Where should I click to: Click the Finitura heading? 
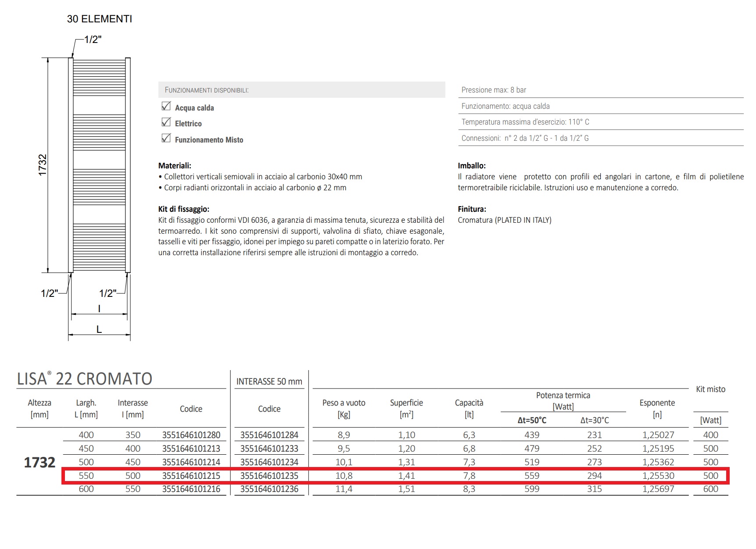pos(472,209)
